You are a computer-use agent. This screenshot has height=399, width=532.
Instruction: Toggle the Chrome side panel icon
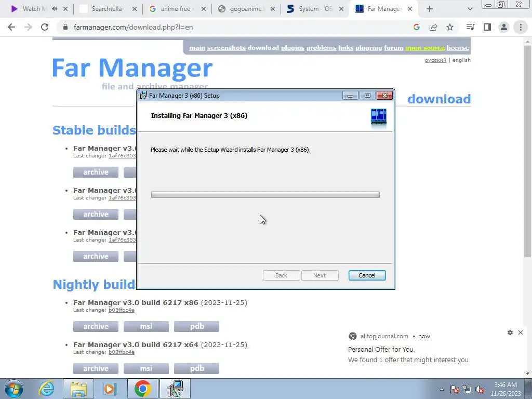(x=487, y=27)
